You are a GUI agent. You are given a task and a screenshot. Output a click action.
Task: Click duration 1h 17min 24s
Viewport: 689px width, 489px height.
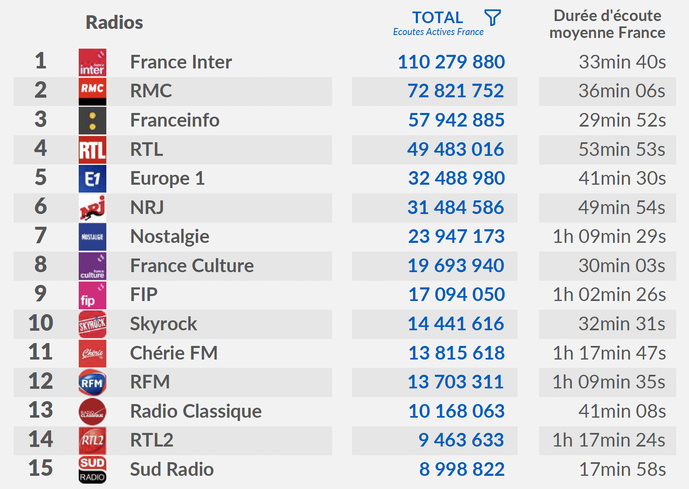609,440
